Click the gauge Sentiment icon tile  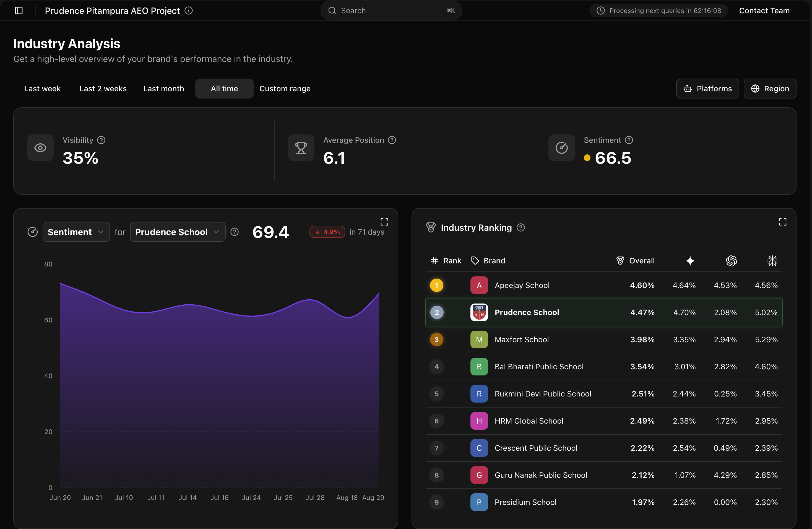562,148
